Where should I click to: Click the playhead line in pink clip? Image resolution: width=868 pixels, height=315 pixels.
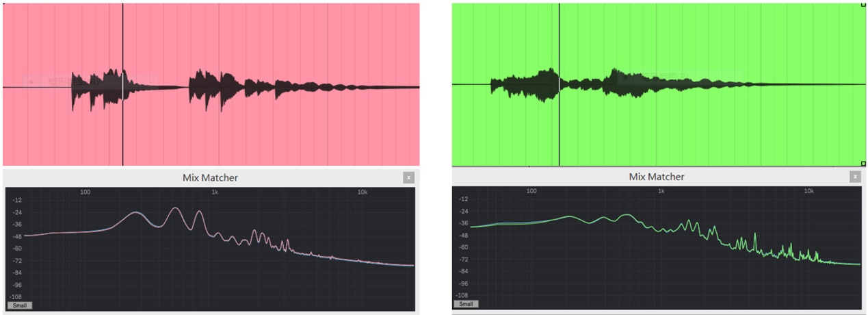[123, 41]
